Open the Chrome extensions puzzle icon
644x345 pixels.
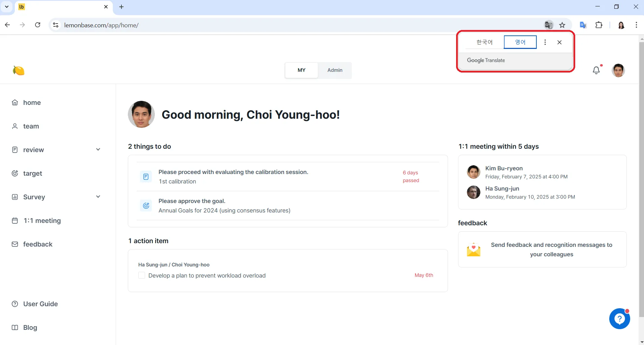(599, 25)
